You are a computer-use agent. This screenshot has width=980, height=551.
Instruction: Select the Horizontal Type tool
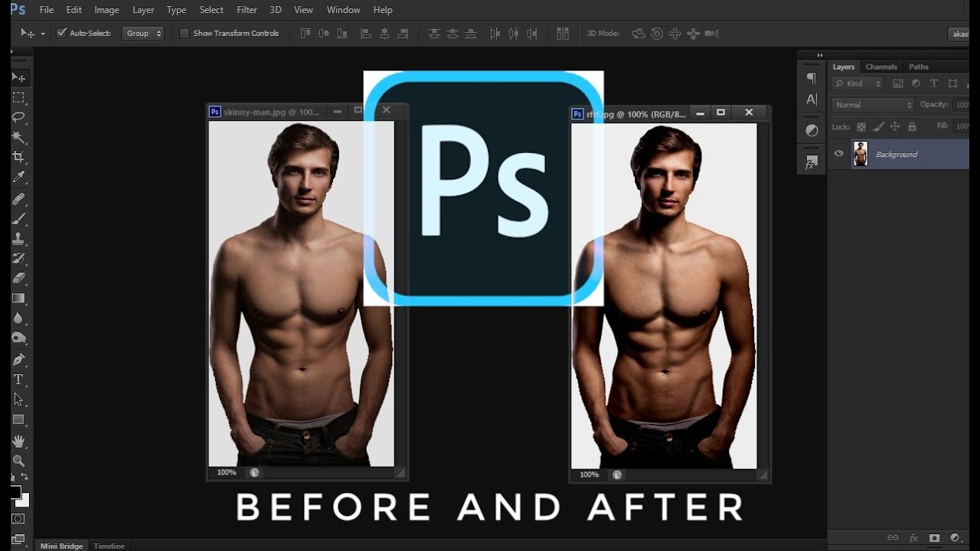(18, 380)
